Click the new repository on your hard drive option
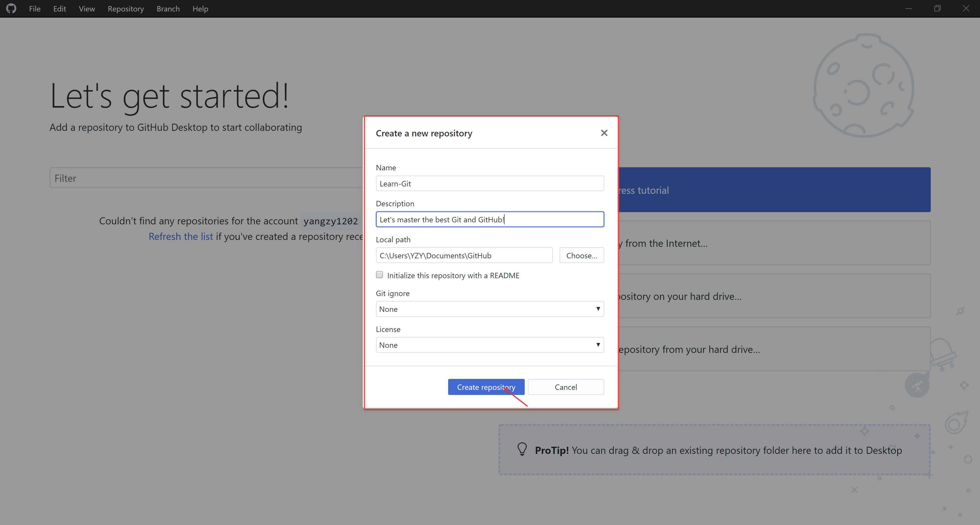 (774, 296)
